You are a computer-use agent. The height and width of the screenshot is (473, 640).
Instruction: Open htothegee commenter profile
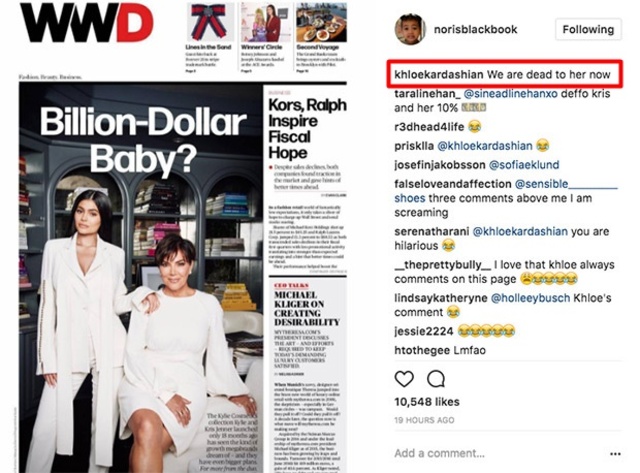coord(422,350)
